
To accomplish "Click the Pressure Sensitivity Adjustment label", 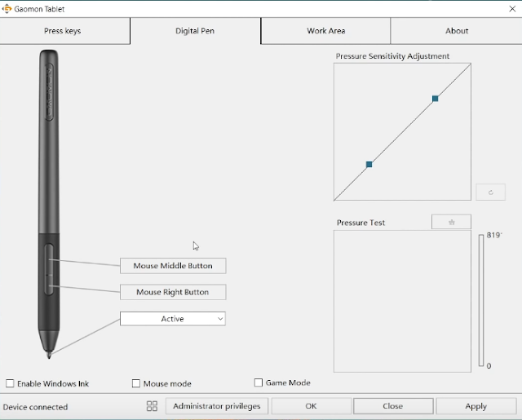I will click(x=392, y=56).
